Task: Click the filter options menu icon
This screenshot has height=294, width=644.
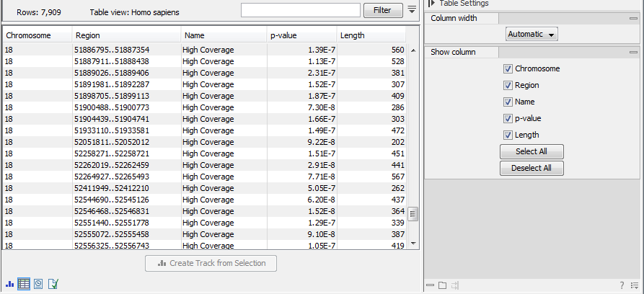Action: [x=412, y=9]
